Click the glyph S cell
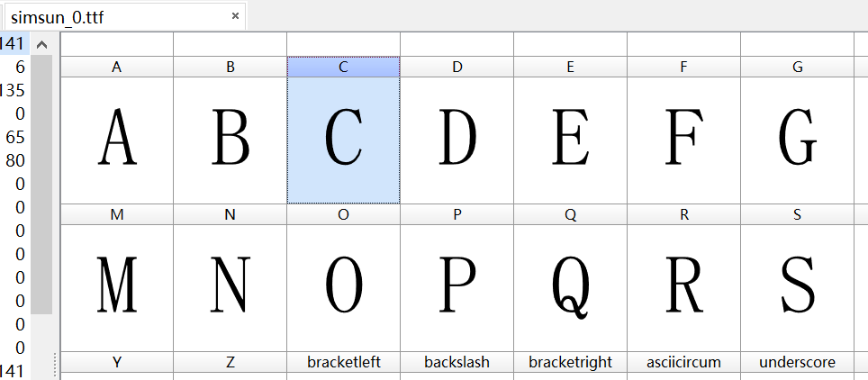Screen dimensions: 868x380 (x=798, y=286)
